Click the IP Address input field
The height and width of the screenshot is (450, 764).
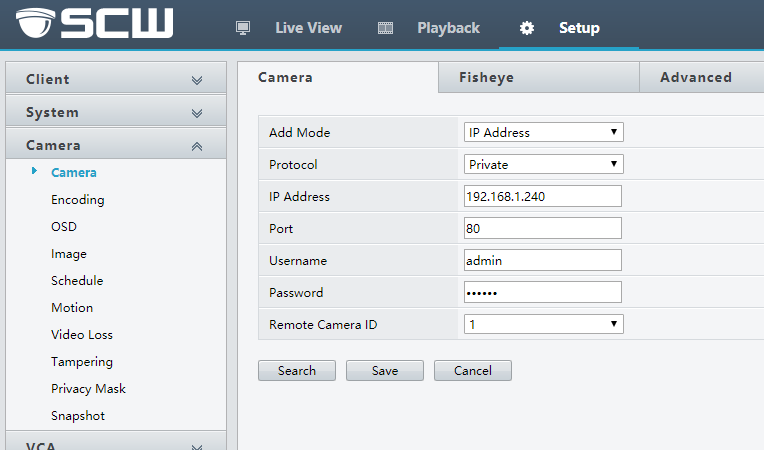click(543, 196)
